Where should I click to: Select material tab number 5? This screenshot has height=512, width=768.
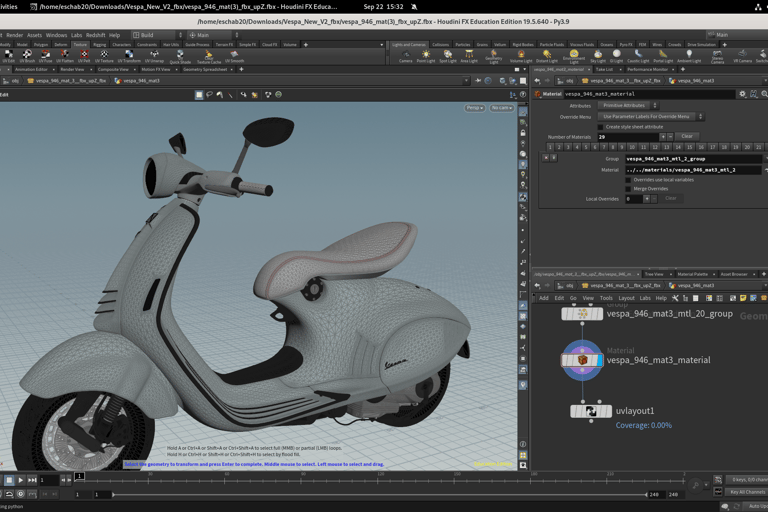[586, 148]
